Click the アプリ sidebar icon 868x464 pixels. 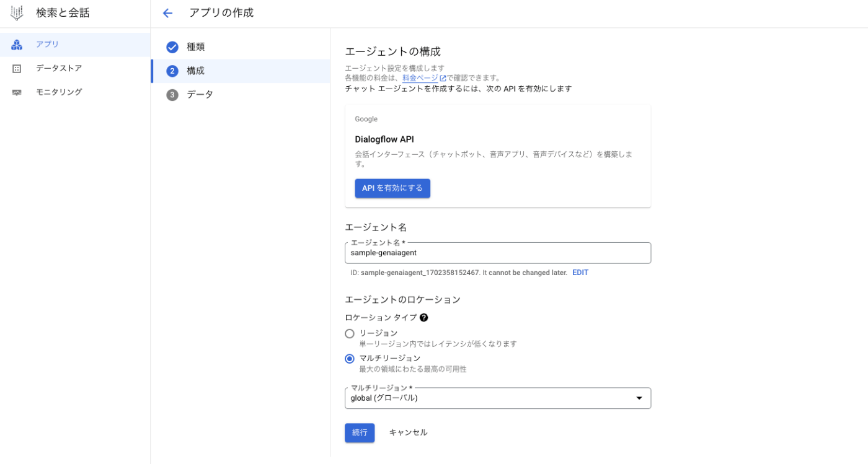tap(17, 45)
